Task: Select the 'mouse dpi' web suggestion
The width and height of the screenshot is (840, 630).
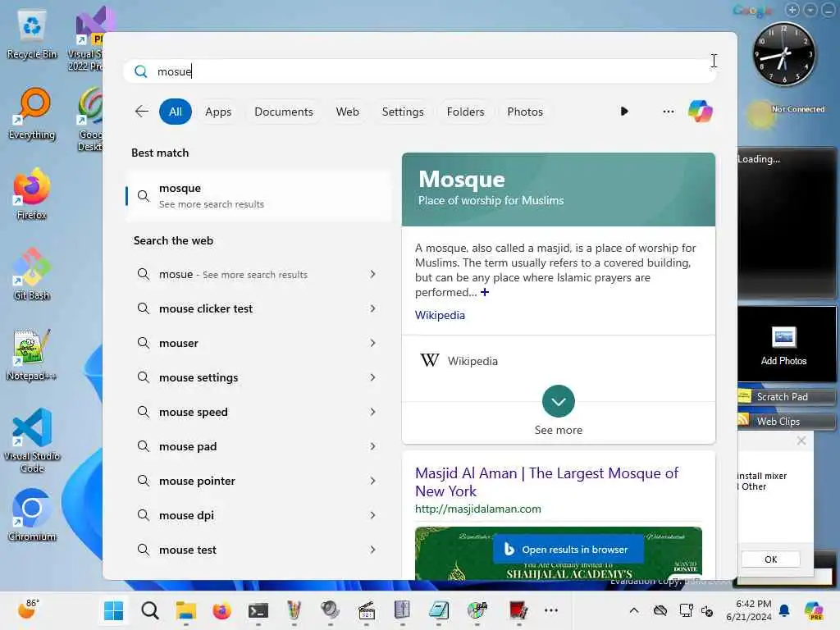Action: tap(258, 515)
